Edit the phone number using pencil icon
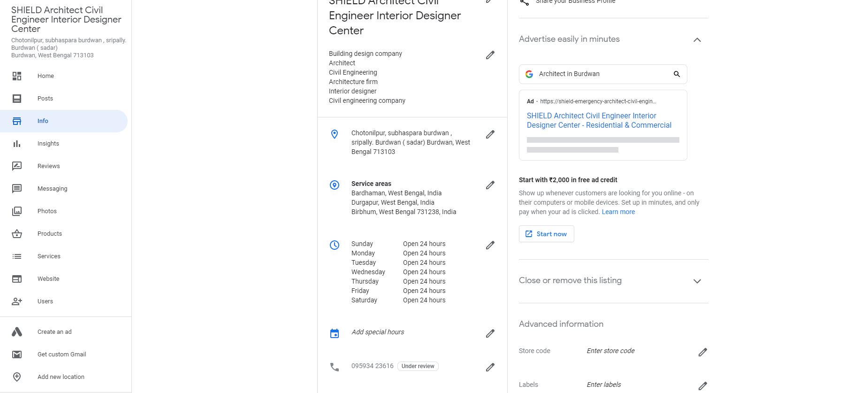868x393 pixels. 490,367
